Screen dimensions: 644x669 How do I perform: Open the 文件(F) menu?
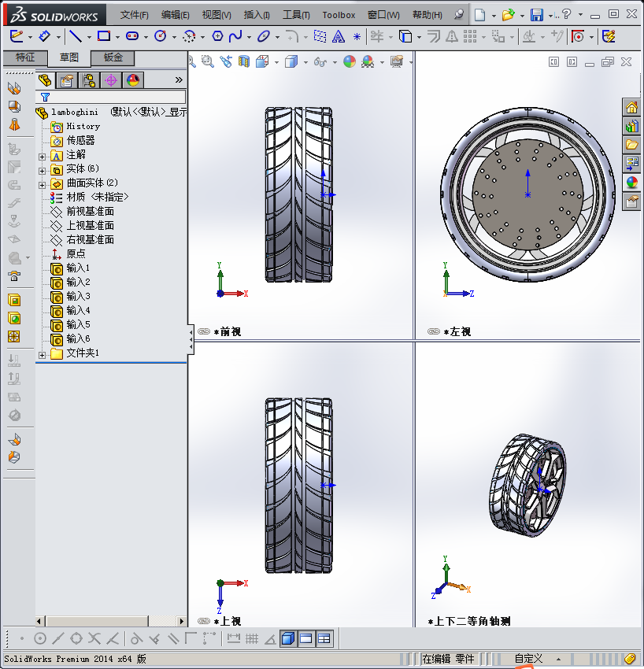(x=134, y=15)
